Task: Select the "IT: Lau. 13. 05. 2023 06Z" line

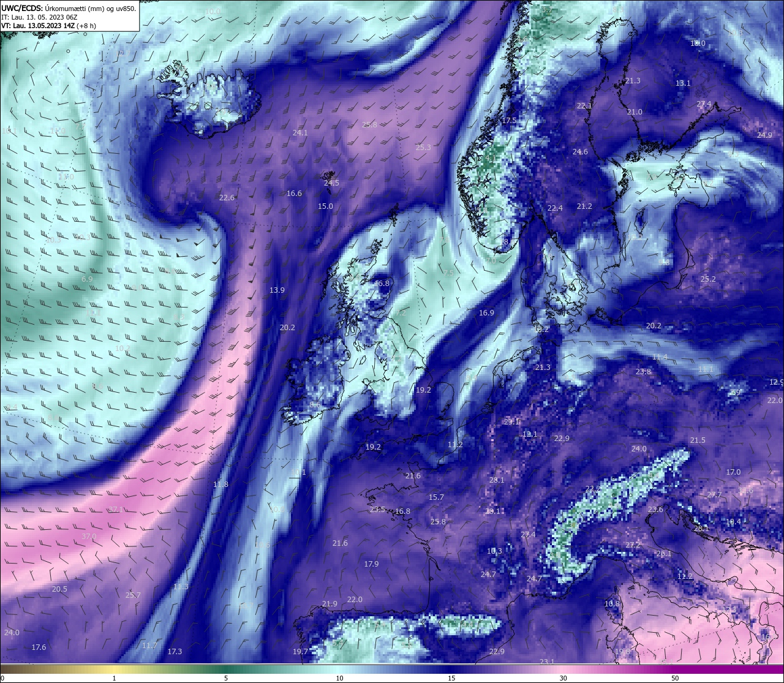Action: point(39,17)
